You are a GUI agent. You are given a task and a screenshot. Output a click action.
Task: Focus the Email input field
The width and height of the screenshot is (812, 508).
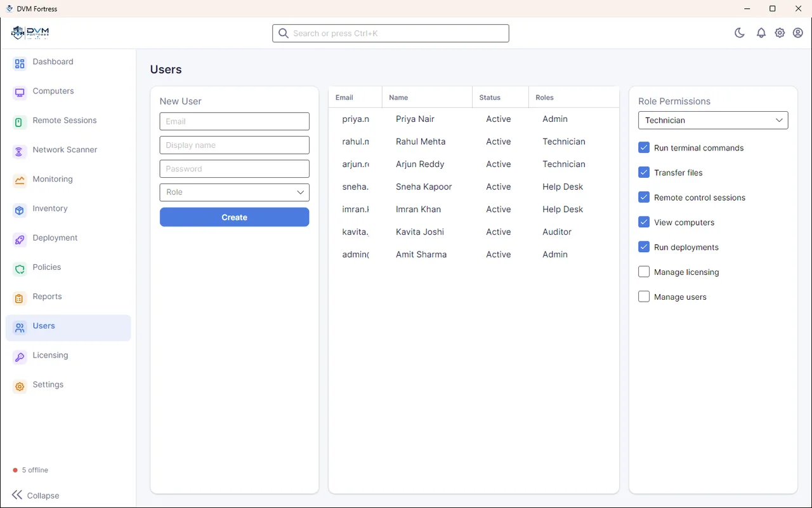coord(235,121)
